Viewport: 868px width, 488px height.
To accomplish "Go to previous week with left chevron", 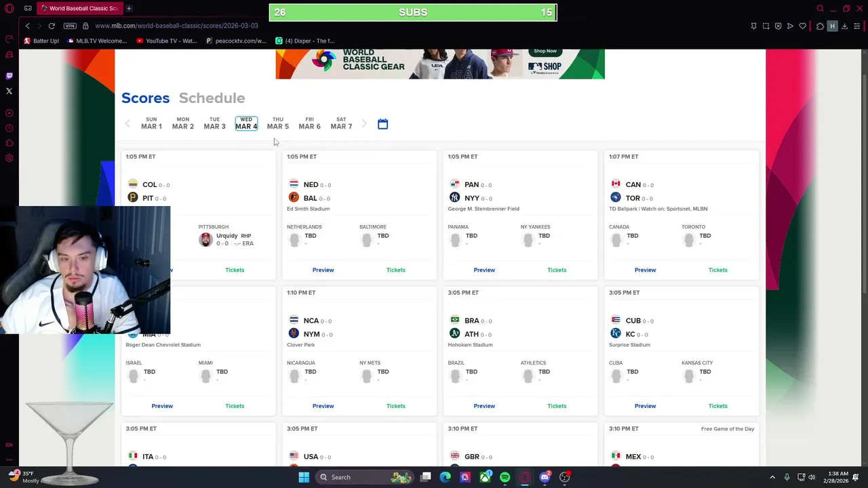I will coord(127,123).
